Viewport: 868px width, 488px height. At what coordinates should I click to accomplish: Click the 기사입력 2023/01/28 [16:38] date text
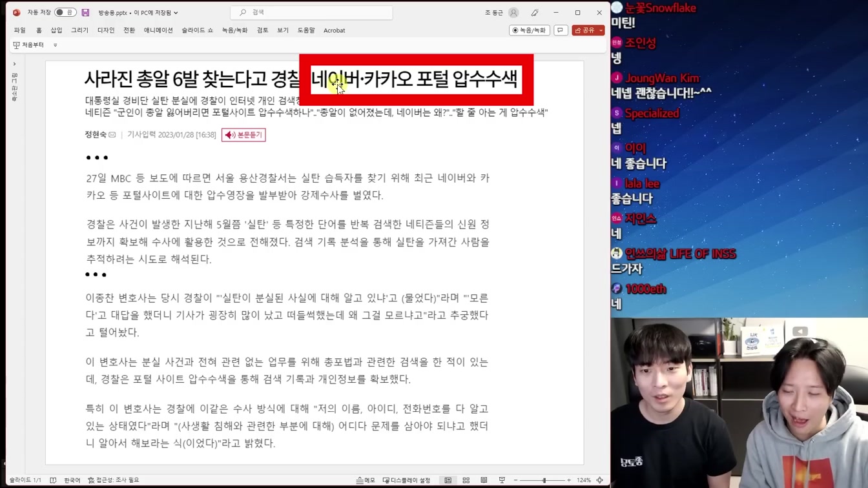pyautogui.click(x=172, y=135)
